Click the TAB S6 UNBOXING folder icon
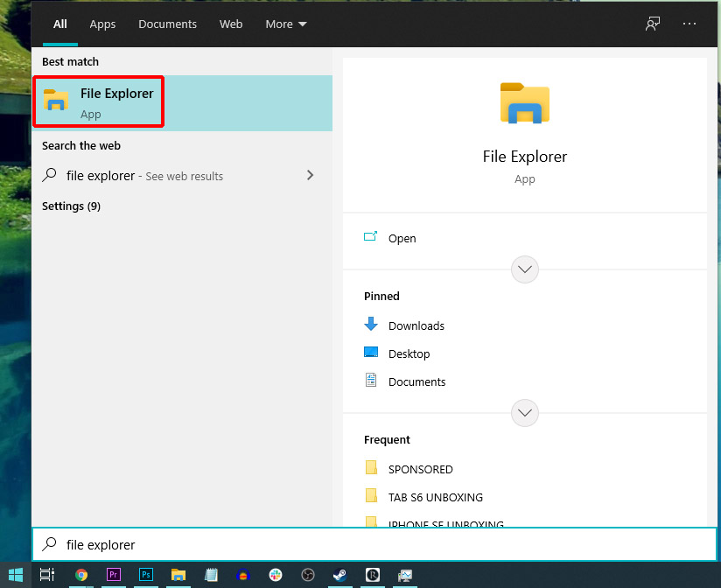 [x=371, y=495]
